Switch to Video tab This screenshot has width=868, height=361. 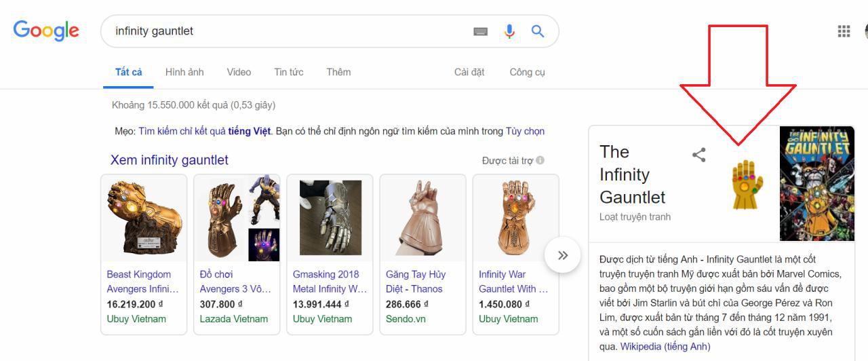[x=239, y=72]
